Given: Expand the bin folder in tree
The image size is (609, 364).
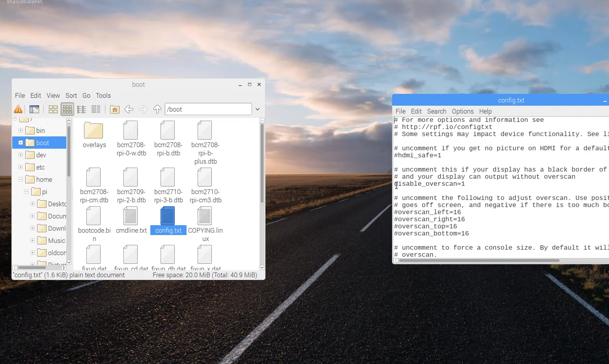Looking at the screenshot, I should (x=21, y=130).
